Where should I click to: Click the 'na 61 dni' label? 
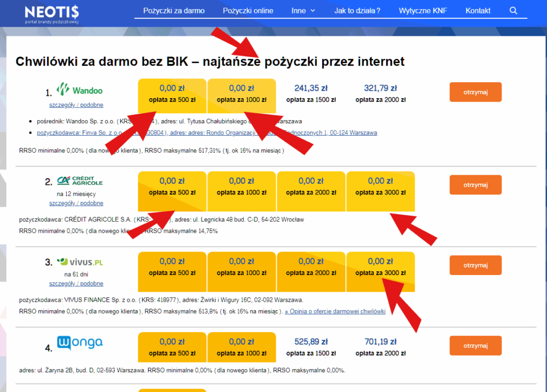coord(76,275)
